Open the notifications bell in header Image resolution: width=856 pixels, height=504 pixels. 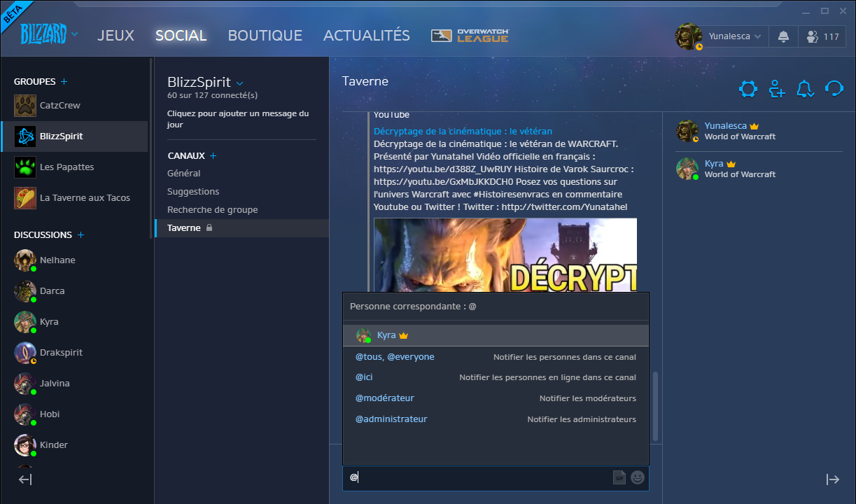(783, 36)
